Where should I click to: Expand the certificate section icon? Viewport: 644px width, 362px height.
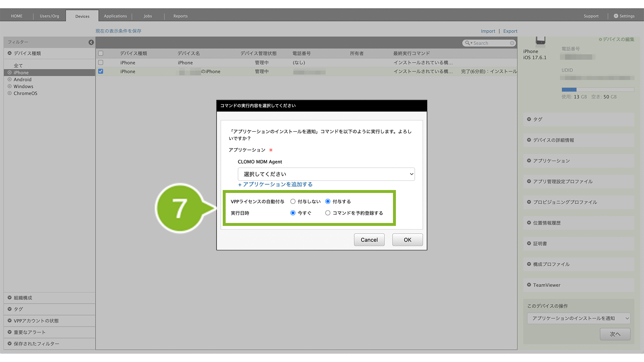[x=529, y=244]
